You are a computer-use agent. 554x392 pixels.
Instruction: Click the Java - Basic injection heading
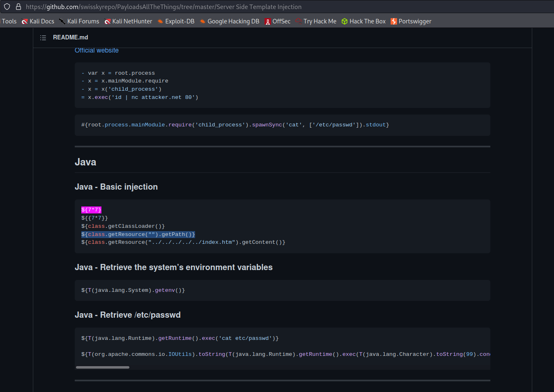click(116, 187)
